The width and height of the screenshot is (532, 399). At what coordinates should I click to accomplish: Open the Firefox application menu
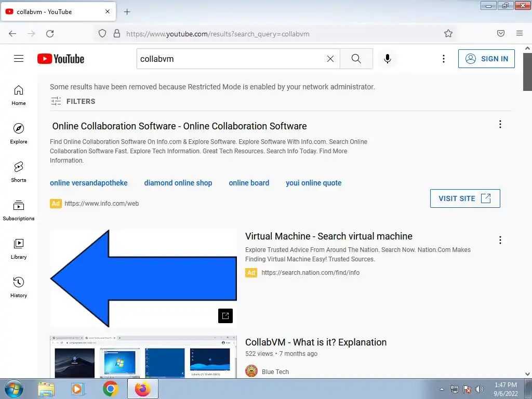tap(520, 33)
